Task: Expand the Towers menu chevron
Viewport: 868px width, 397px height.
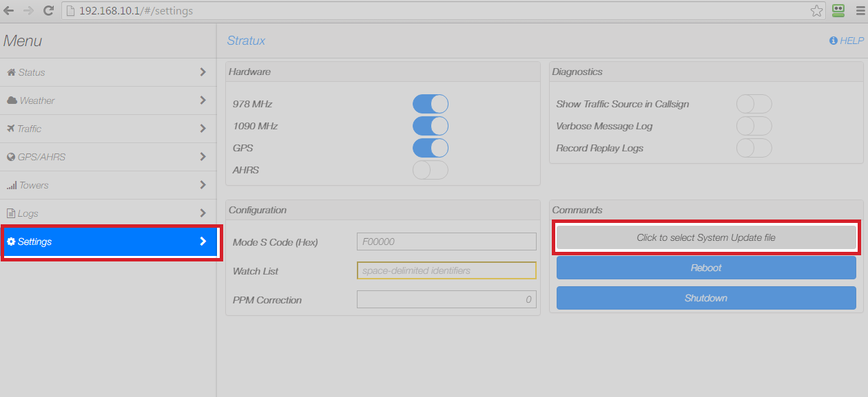Action: [203, 185]
